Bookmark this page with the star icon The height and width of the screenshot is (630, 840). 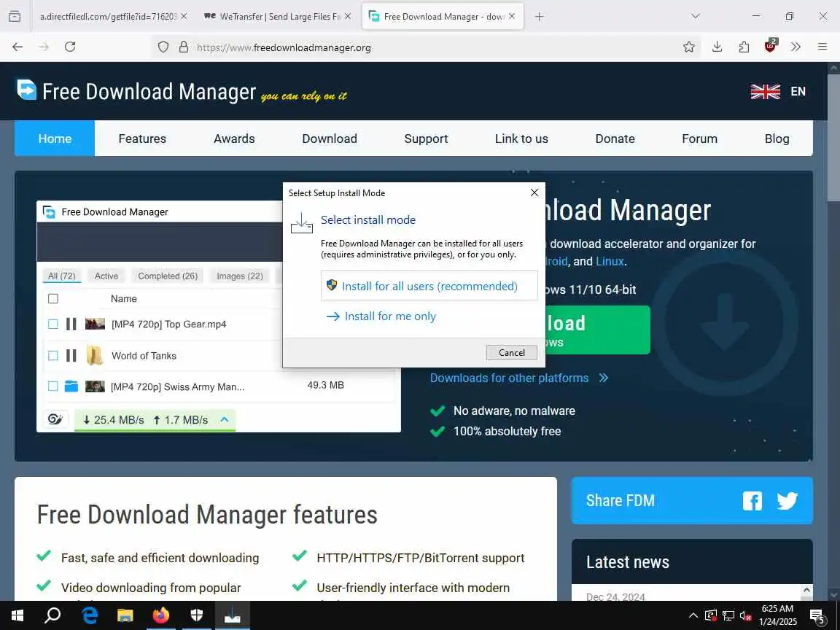point(689,47)
